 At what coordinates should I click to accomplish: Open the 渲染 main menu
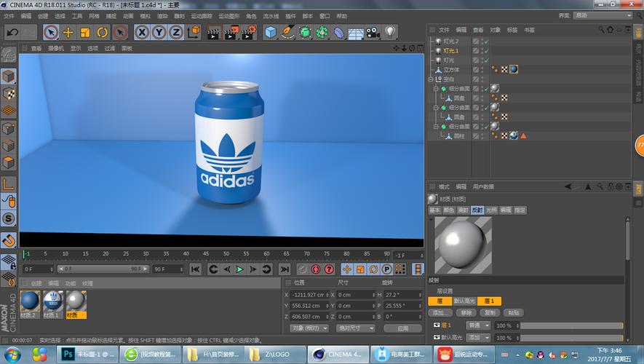[162, 16]
